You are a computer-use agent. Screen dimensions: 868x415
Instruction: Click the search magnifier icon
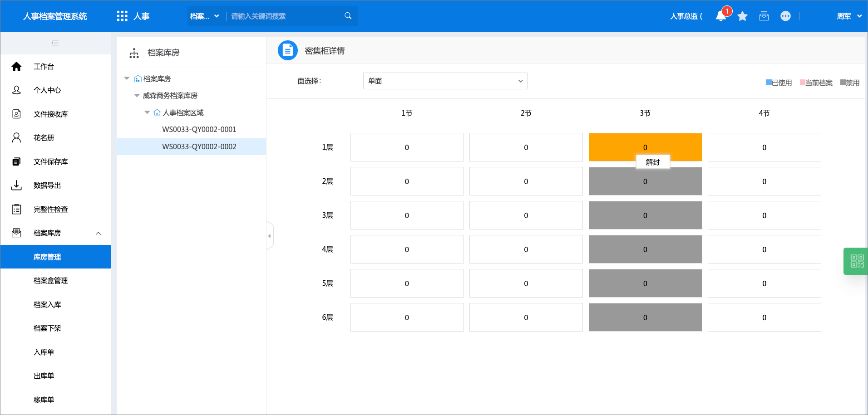348,16
